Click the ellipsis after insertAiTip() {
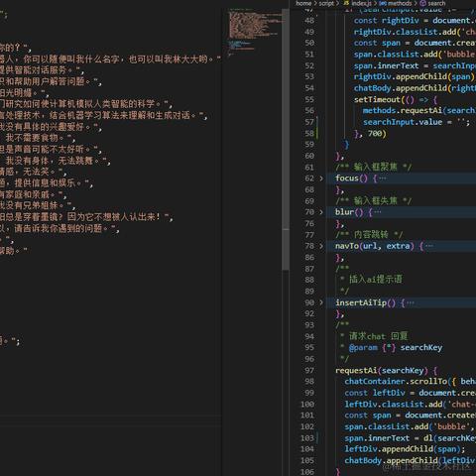476x476 pixels. pos(411,302)
